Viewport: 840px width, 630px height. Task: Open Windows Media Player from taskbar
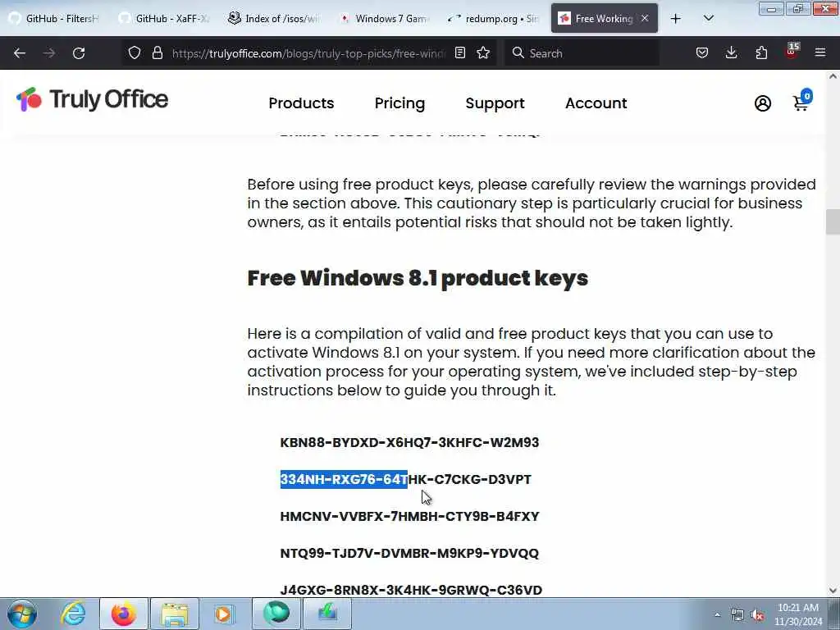tap(223, 614)
